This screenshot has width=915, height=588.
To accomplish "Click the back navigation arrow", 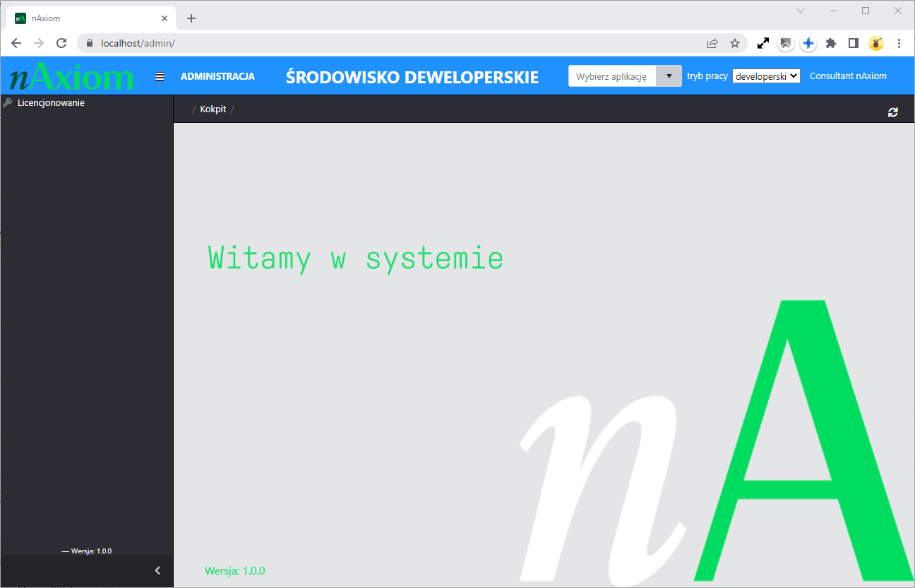I will click(16, 43).
